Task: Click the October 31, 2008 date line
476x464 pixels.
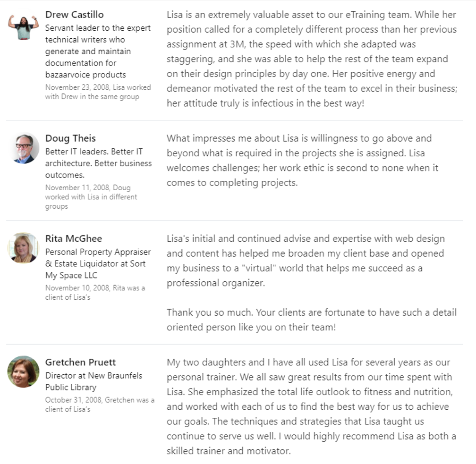Action: click(x=100, y=405)
